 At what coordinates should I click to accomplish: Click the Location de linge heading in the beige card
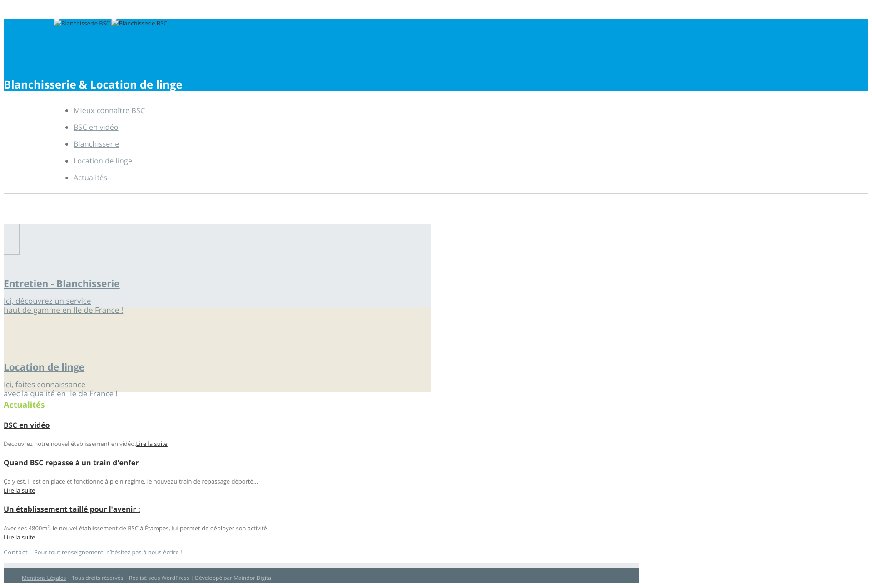click(x=44, y=367)
